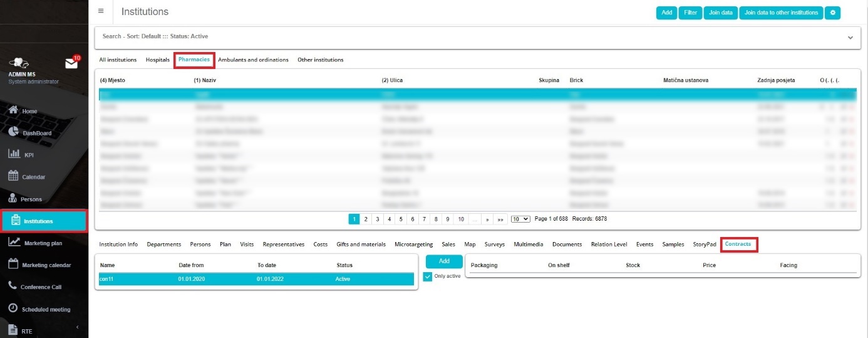Screen dimensions: 868x338
Task: Open DashBoard pie chart icon
Action: click(x=13, y=132)
